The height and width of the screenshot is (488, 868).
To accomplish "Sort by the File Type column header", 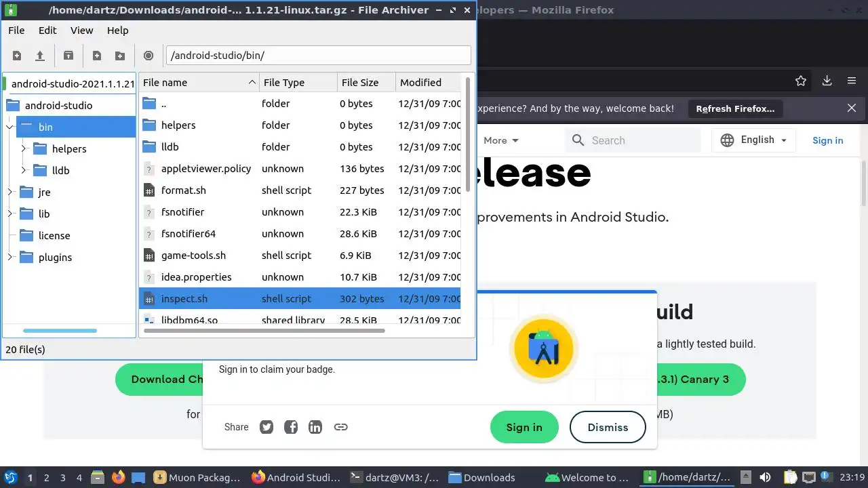I will point(298,83).
